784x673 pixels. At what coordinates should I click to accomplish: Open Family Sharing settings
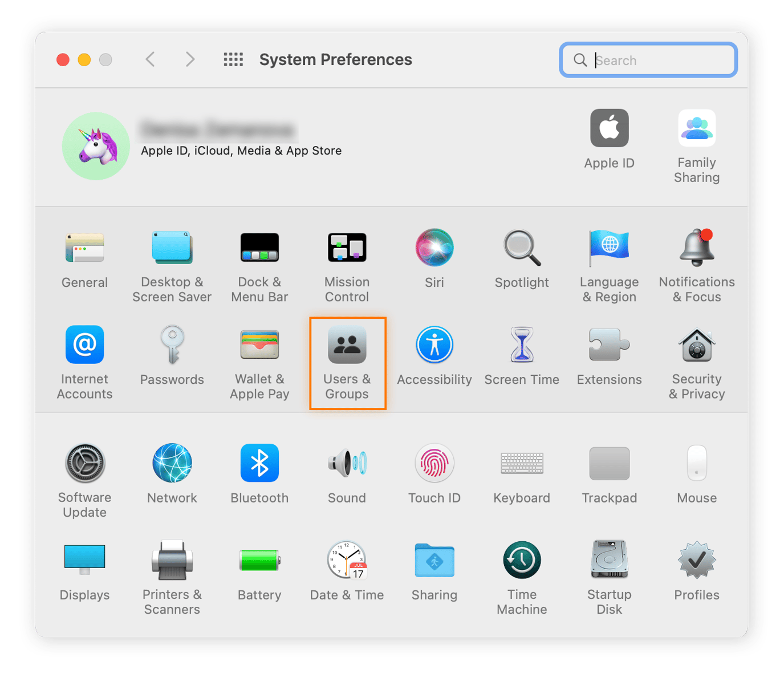pyautogui.click(x=696, y=129)
